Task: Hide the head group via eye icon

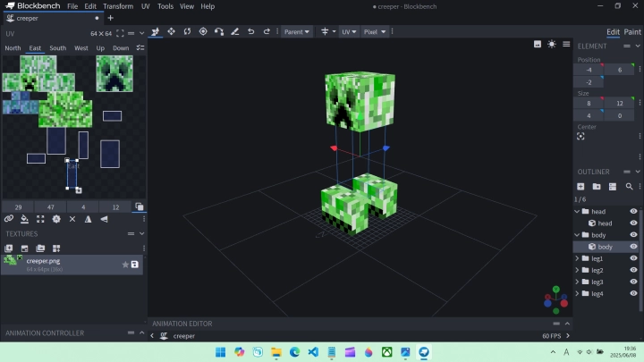Action: 633,212
